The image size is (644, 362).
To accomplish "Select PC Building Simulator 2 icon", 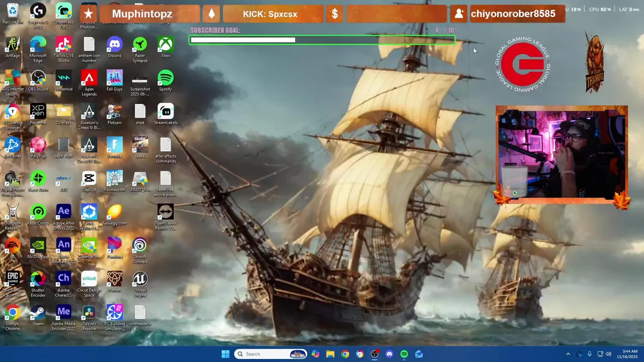I will pos(114,318).
